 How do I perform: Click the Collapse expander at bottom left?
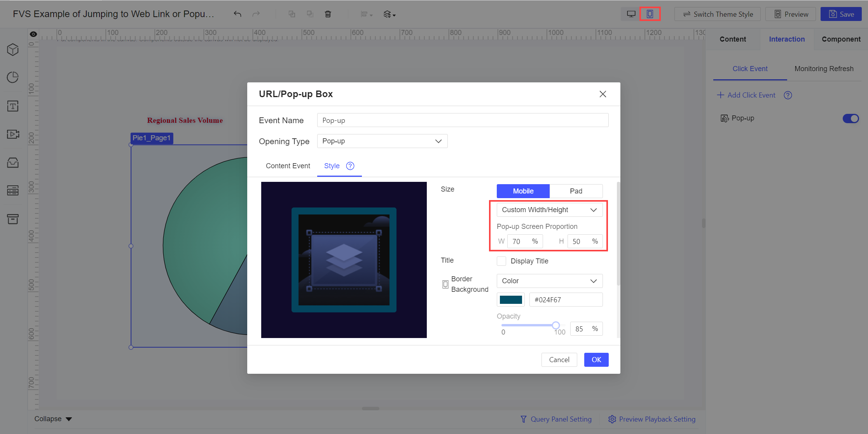(53, 419)
